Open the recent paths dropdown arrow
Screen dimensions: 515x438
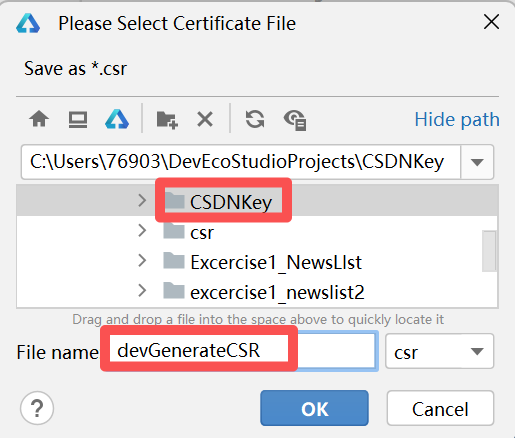pyautogui.click(x=477, y=162)
